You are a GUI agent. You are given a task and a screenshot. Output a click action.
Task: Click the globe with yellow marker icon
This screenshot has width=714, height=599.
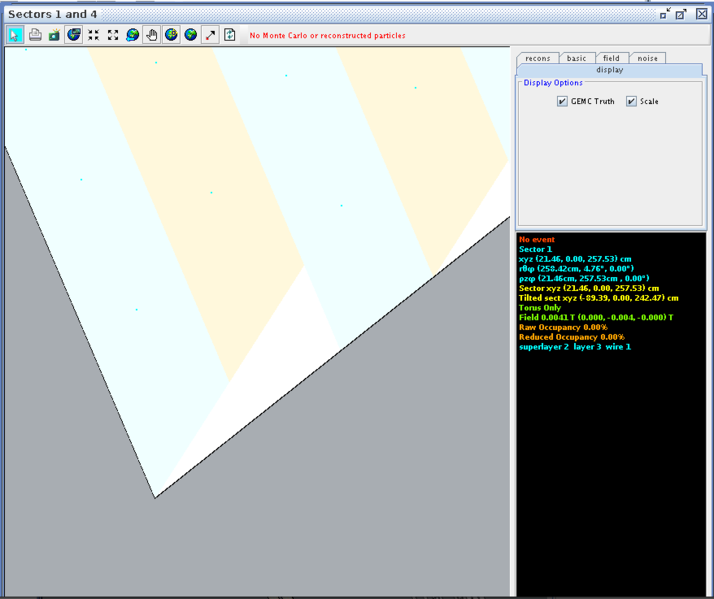(x=171, y=35)
